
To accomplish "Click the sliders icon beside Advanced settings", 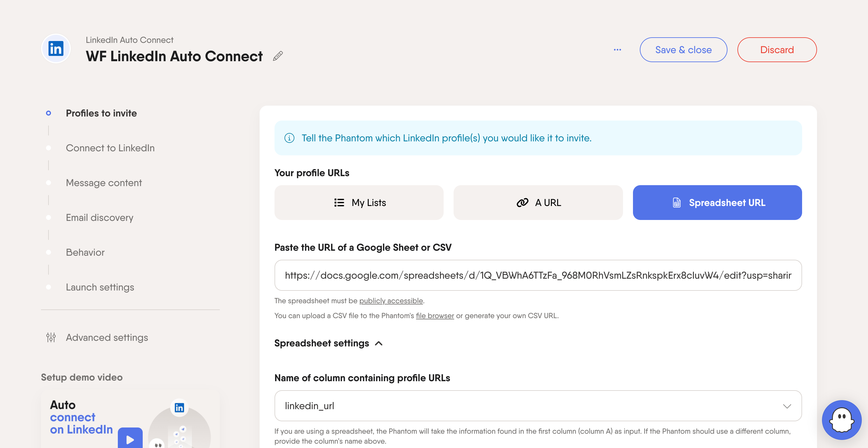I will coord(51,337).
